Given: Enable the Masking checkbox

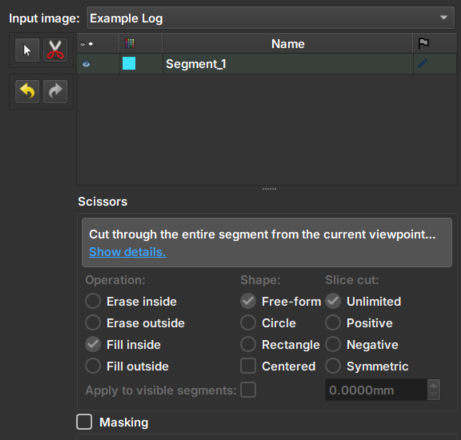Looking at the screenshot, I should (84, 422).
